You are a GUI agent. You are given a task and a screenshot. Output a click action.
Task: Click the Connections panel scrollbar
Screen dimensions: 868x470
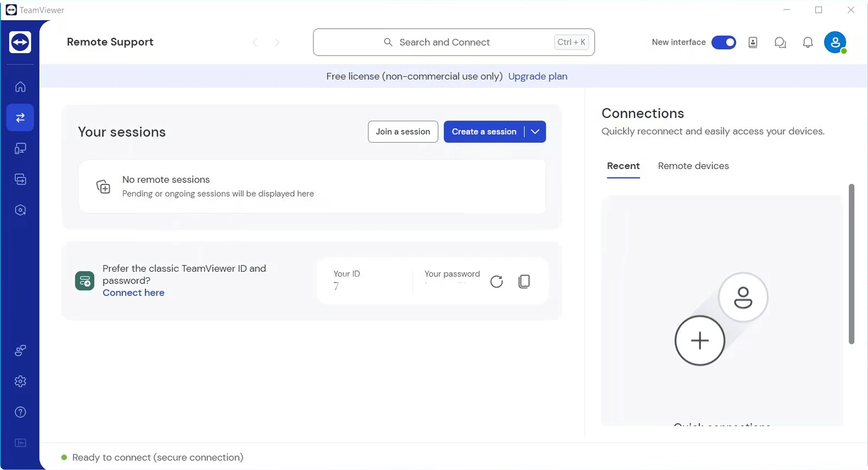[851, 264]
